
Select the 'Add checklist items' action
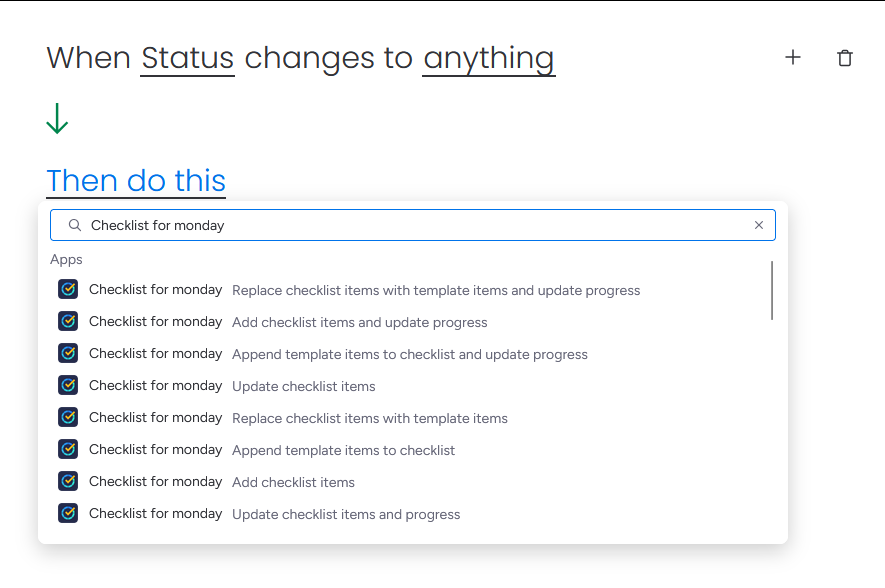(293, 483)
